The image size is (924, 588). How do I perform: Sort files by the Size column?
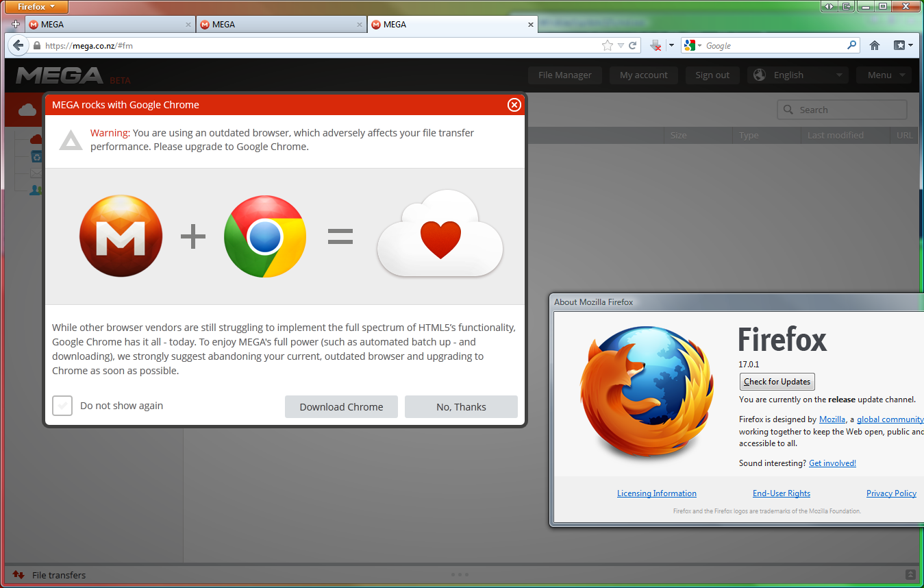coord(697,135)
